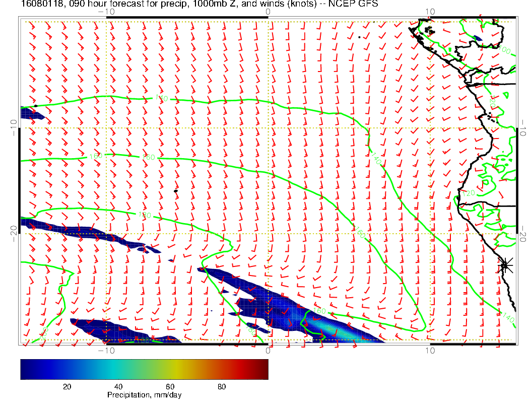The height and width of the screenshot is (411, 532).
Task: Click the small blue rain patch over northern land
Action: point(478,39)
